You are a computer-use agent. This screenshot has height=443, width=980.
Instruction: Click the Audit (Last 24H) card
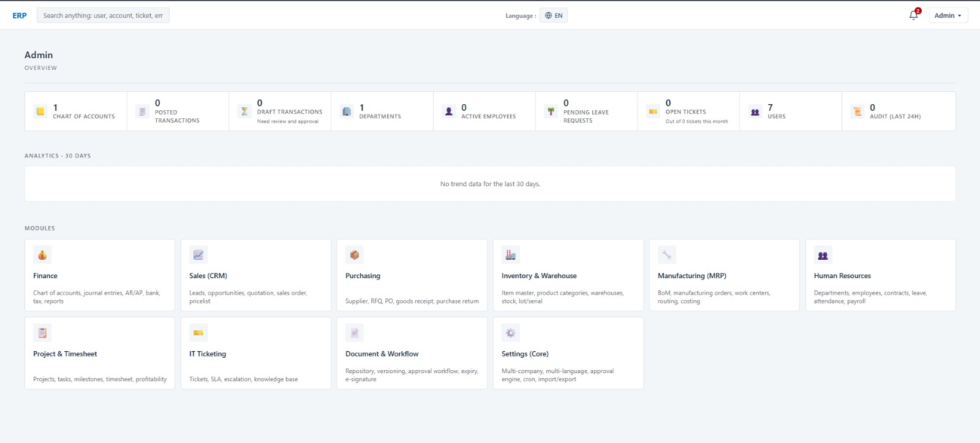pyautogui.click(x=898, y=112)
